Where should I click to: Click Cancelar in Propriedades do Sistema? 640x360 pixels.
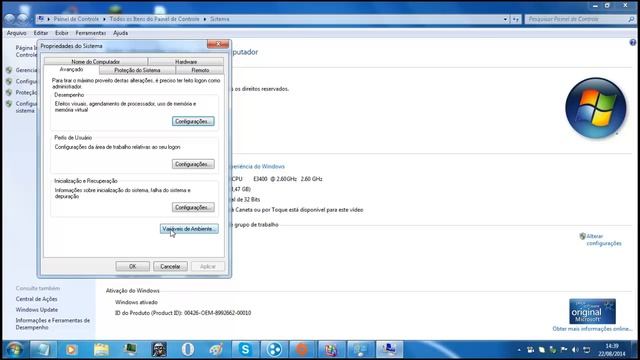[170, 266]
